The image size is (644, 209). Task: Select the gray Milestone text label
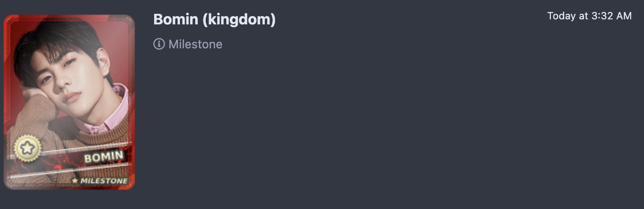coord(196,44)
